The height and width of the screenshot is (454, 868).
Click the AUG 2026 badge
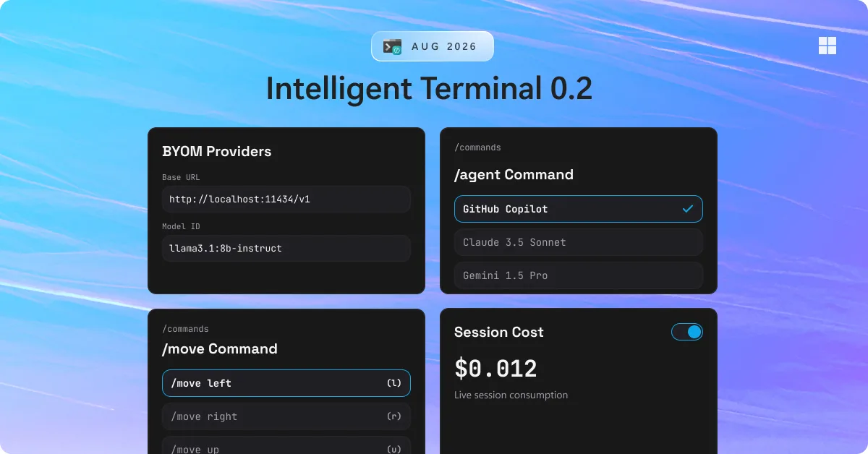[x=433, y=46]
